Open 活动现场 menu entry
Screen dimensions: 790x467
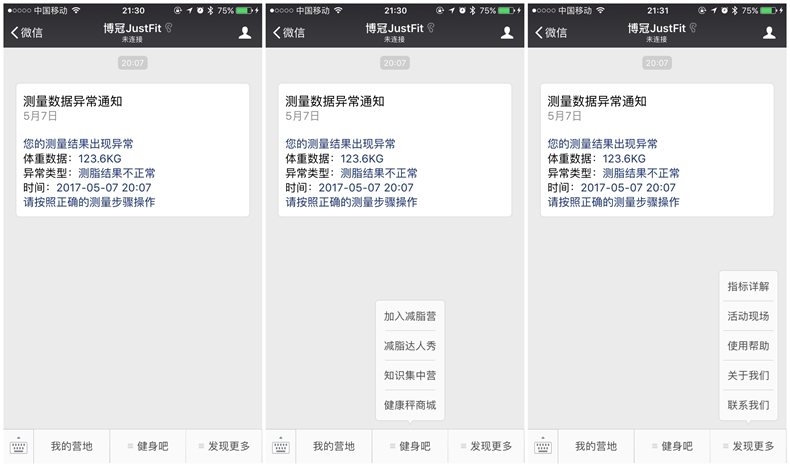point(748,317)
